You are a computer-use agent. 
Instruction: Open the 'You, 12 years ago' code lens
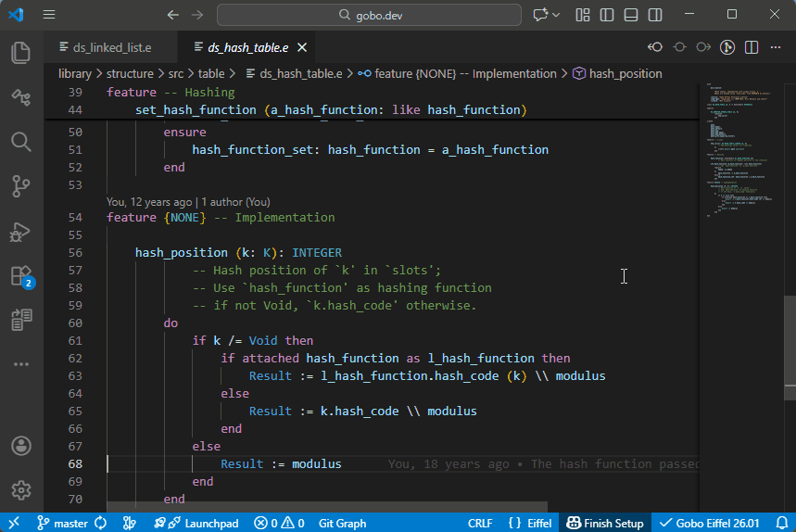[188, 202]
